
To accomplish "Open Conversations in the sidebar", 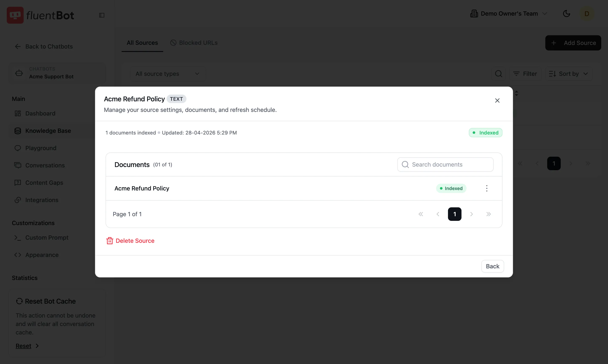I will (39, 165).
